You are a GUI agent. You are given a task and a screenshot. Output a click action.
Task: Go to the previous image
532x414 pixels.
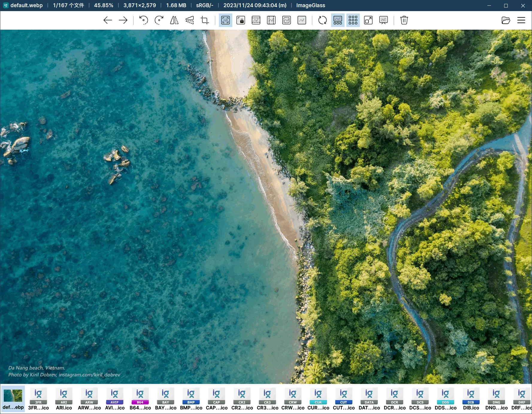pyautogui.click(x=107, y=20)
